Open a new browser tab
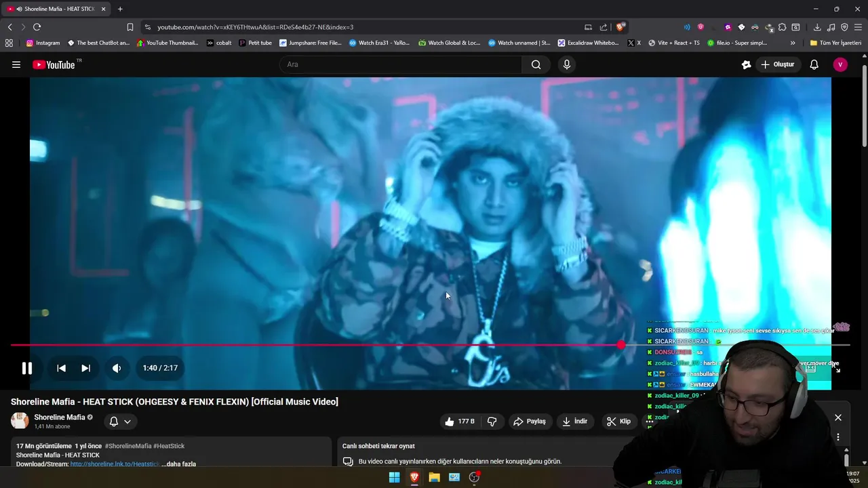The width and height of the screenshot is (868, 488). [120, 9]
